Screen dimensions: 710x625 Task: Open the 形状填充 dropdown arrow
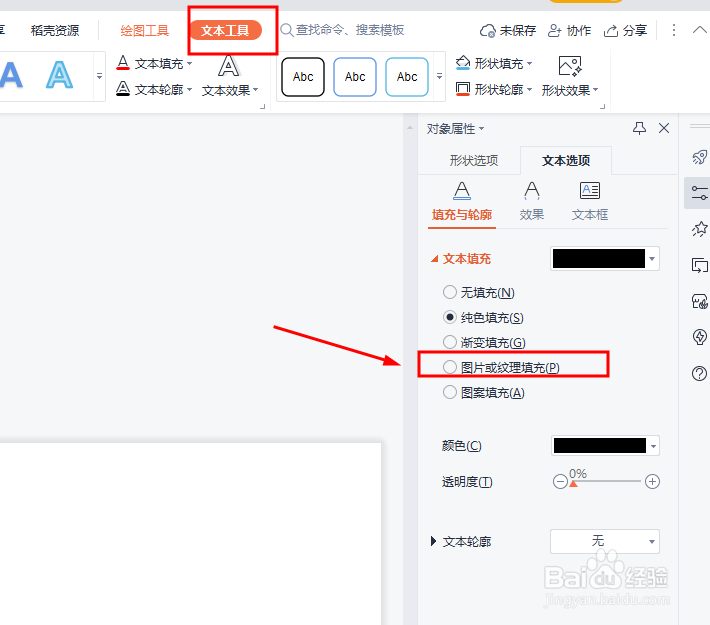click(x=529, y=63)
